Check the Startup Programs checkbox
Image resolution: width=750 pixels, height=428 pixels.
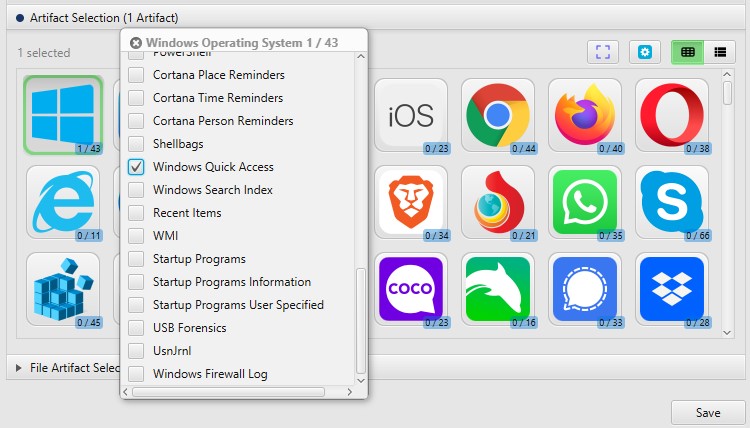tap(136, 259)
